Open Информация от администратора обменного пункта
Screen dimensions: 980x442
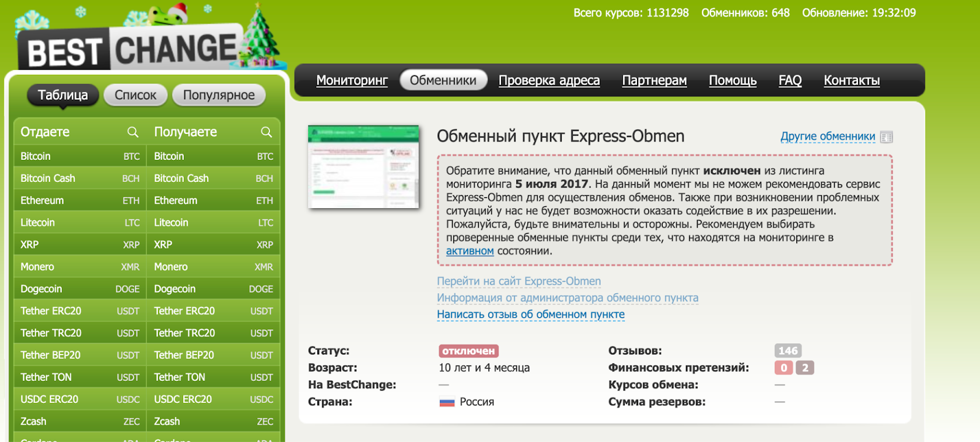click(568, 298)
